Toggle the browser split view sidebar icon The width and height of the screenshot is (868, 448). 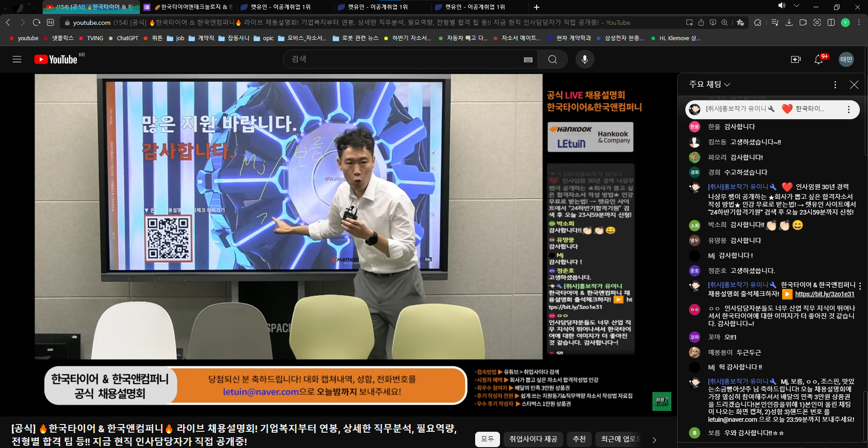point(831,23)
